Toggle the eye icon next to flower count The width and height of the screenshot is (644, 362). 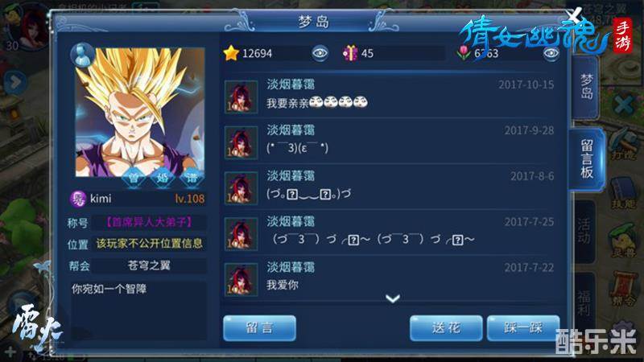click(551, 53)
